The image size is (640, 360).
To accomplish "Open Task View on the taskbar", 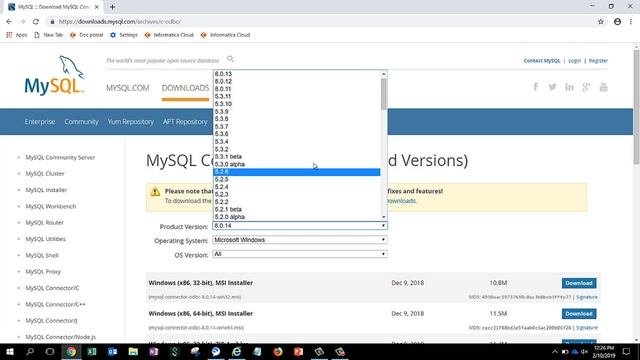I will pyautogui.click(x=50, y=351).
